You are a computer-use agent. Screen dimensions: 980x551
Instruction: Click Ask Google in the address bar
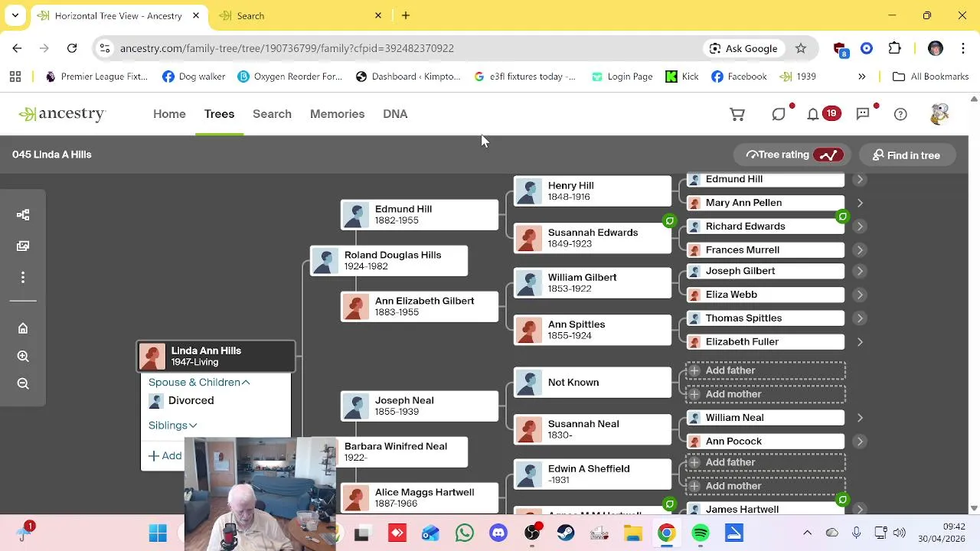click(x=743, y=48)
